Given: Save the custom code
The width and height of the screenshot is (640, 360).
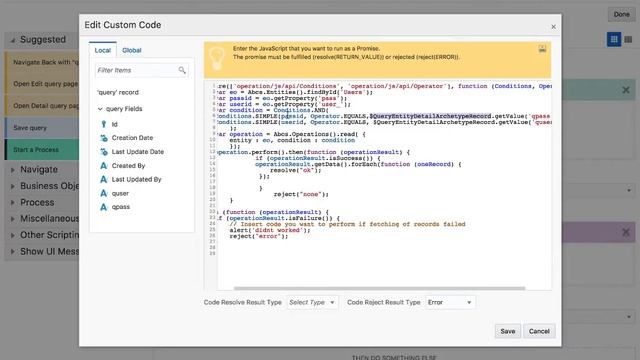Looking at the screenshot, I should point(508,331).
